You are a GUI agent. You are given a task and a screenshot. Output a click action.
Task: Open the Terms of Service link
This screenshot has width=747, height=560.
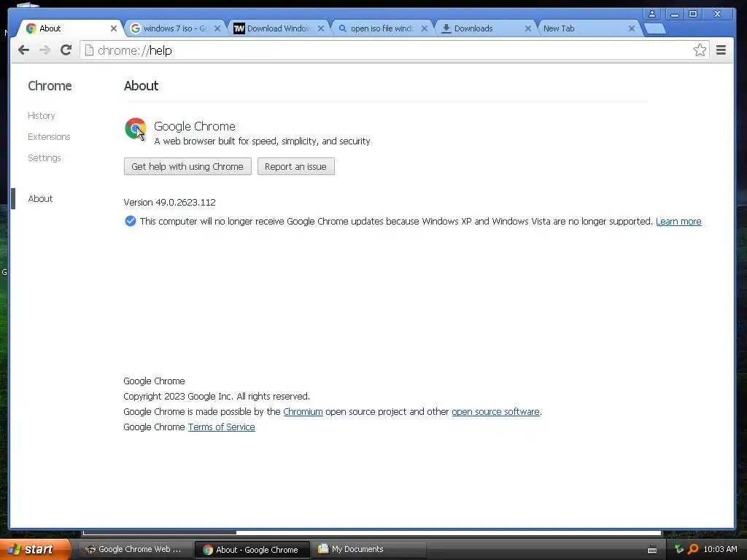coord(222,427)
